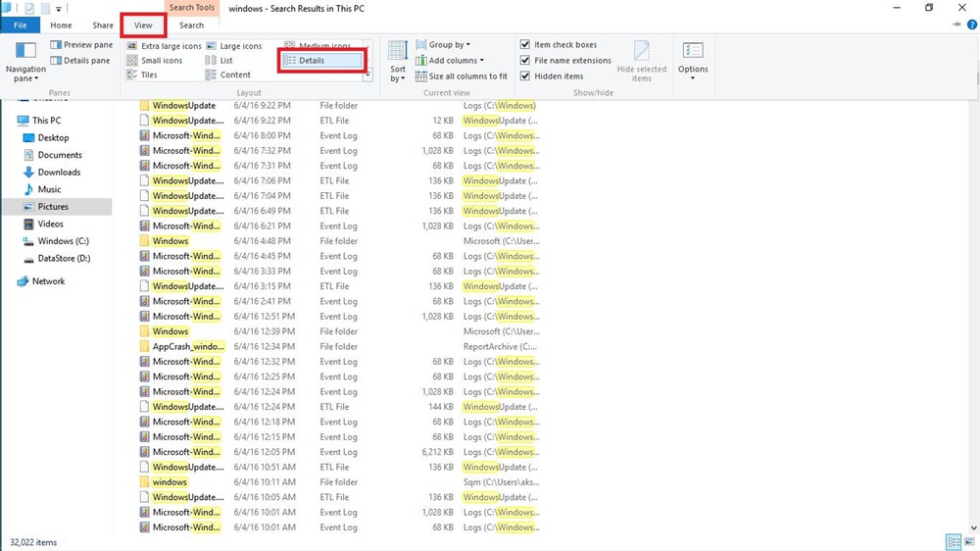Open the Search ribbon tab
Image resolution: width=980 pixels, height=551 pixels.
coord(191,25)
